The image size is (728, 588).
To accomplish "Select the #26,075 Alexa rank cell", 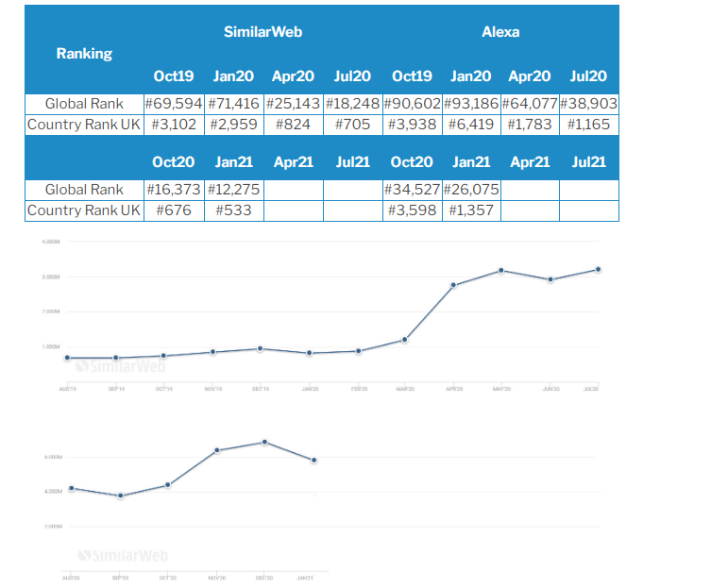I will click(x=471, y=190).
